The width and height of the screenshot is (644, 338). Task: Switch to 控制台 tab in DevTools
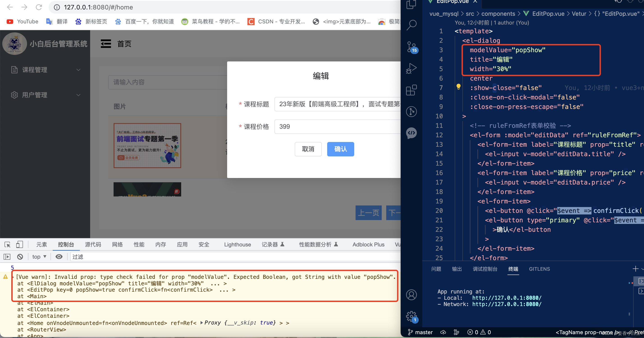pos(66,244)
